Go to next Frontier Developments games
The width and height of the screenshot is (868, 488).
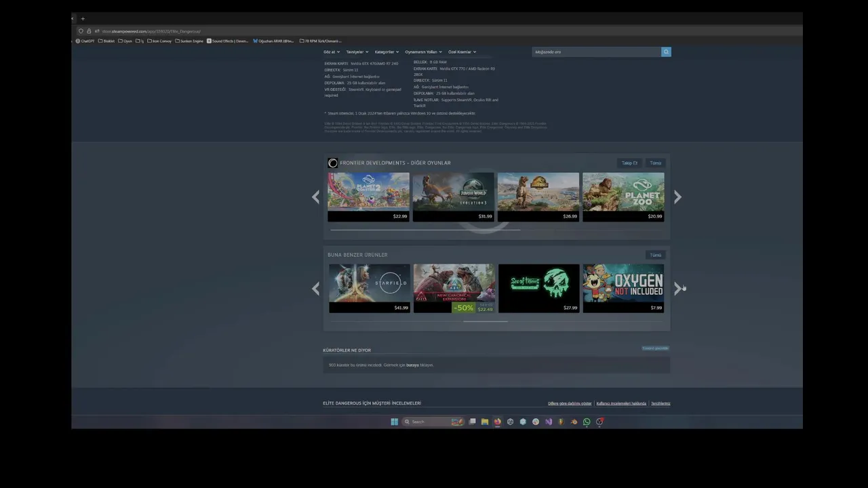[x=677, y=197]
